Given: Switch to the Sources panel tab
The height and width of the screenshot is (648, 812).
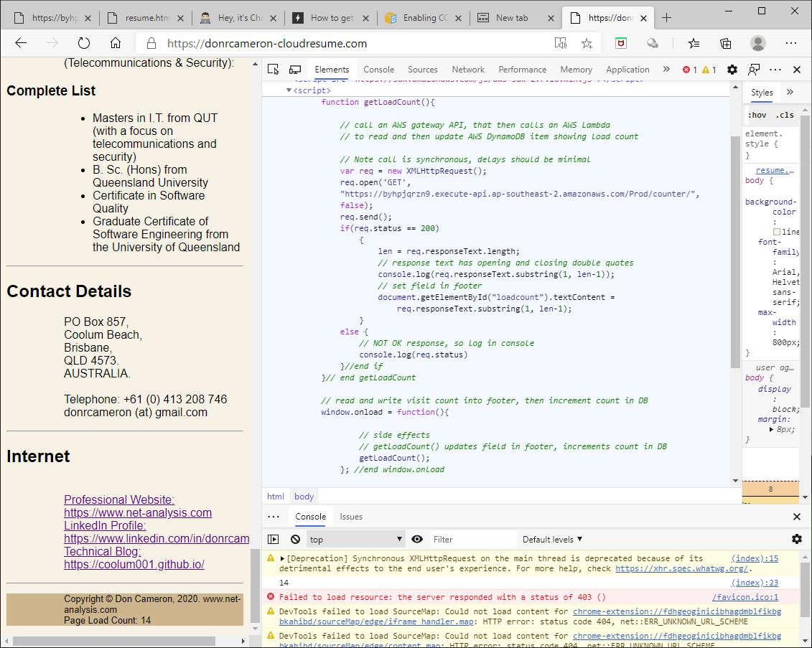Looking at the screenshot, I should coord(423,70).
